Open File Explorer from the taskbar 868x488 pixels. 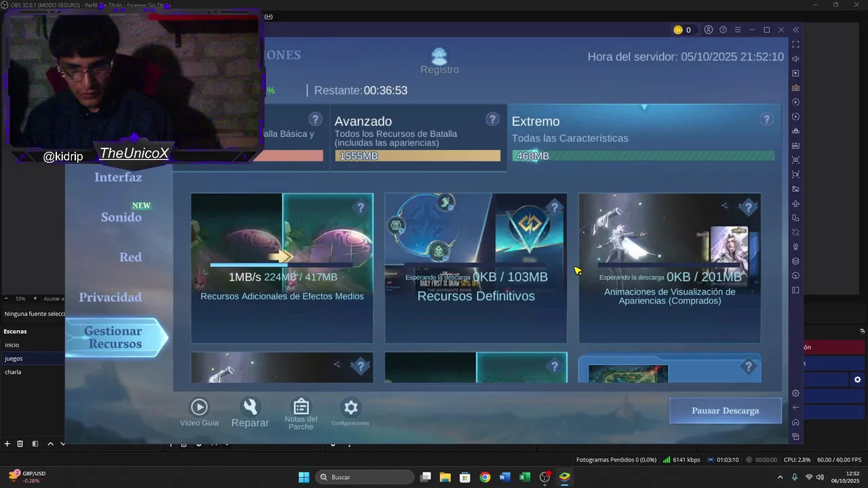445,477
